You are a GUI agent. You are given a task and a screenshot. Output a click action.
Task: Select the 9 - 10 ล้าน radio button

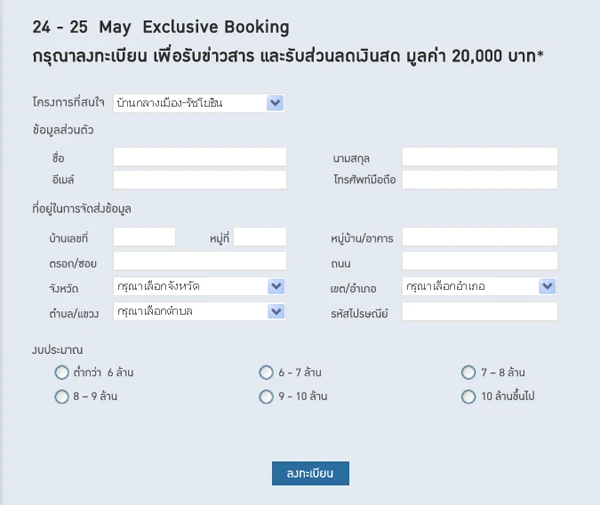pos(266,396)
